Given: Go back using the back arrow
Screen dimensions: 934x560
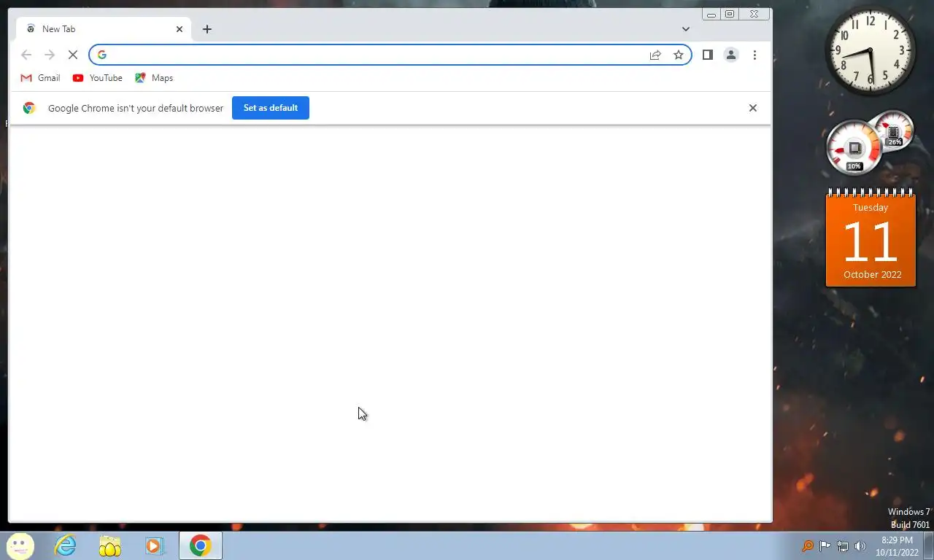Looking at the screenshot, I should click(26, 55).
